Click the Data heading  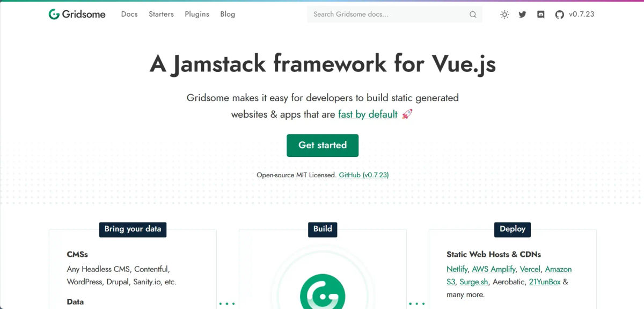click(75, 302)
